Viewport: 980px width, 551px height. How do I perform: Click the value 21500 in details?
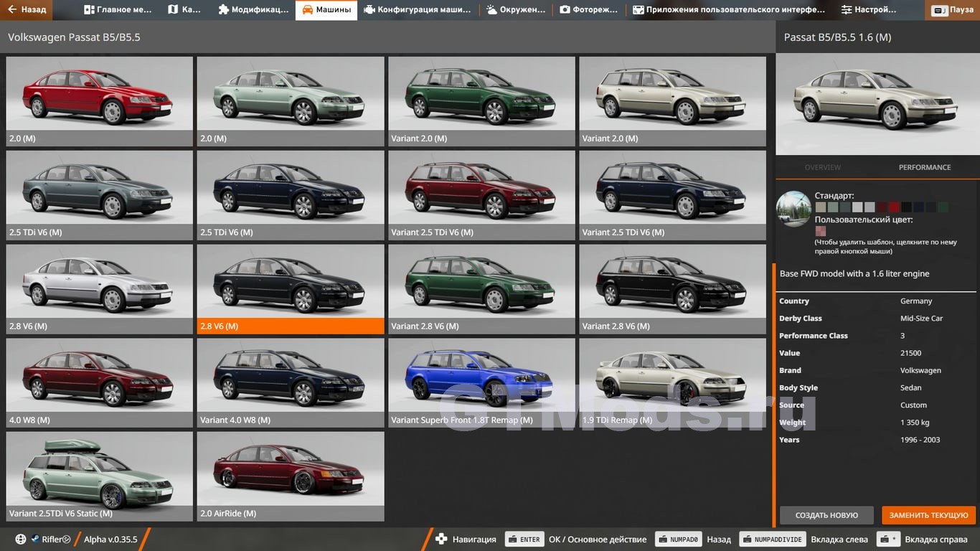coord(910,353)
